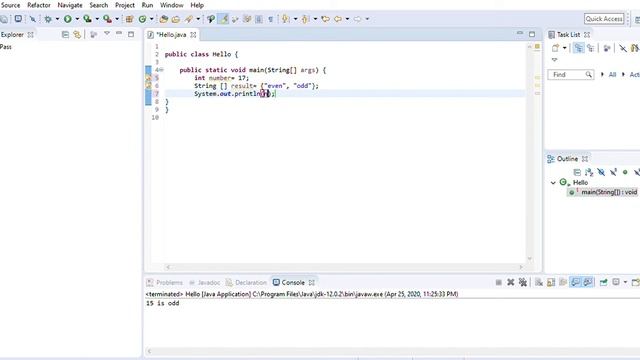Collapse main method fold marker at line 4
640x360 pixels.
point(162,70)
